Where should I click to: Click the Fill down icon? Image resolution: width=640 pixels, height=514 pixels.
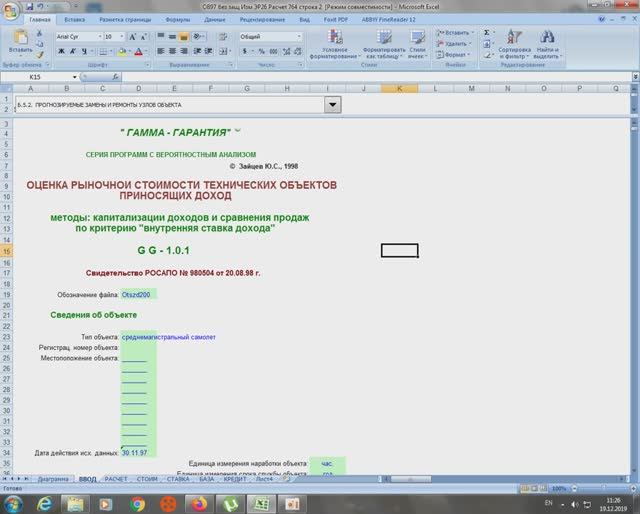(x=487, y=44)
